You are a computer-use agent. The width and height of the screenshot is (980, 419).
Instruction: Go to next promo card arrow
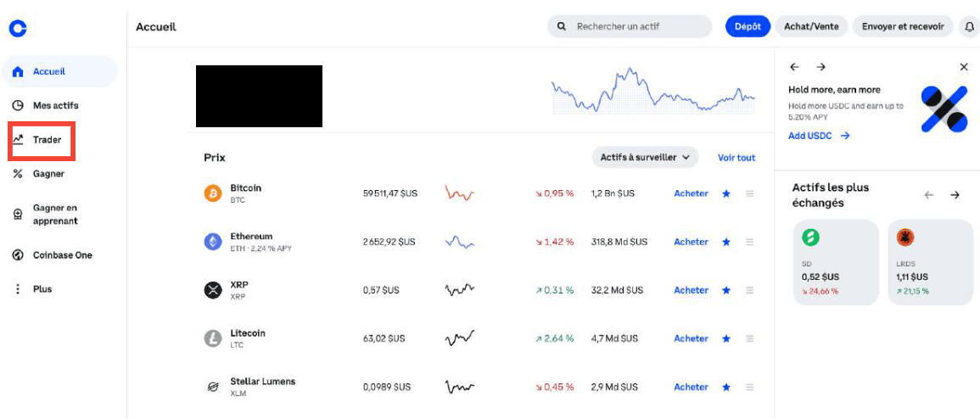(821, 67)
